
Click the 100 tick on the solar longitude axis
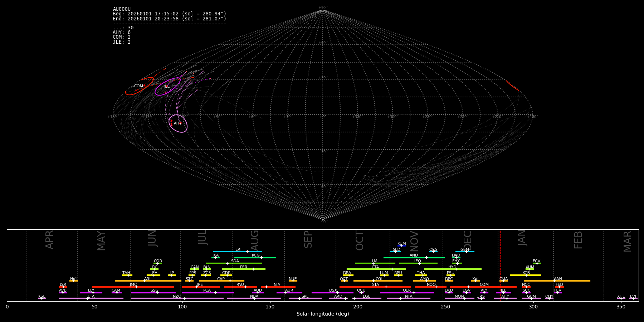pyautogui.click(x=182, y=307)
